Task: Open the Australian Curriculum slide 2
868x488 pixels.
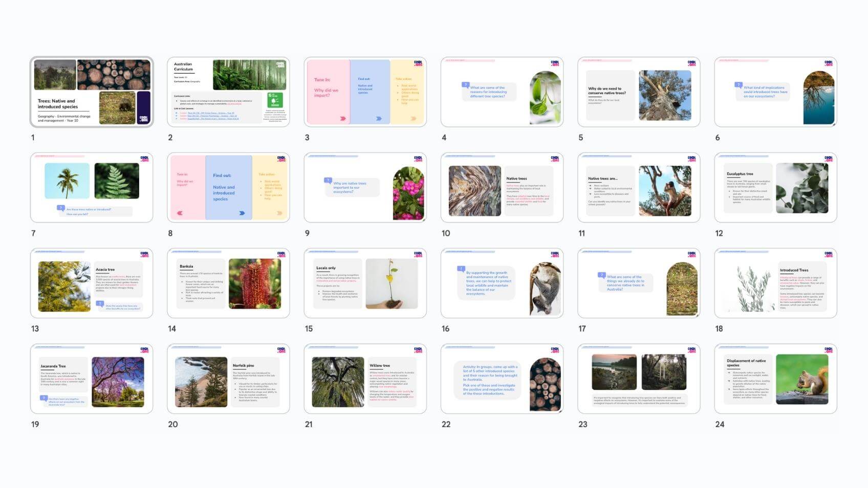Action: tap(228, 92)
